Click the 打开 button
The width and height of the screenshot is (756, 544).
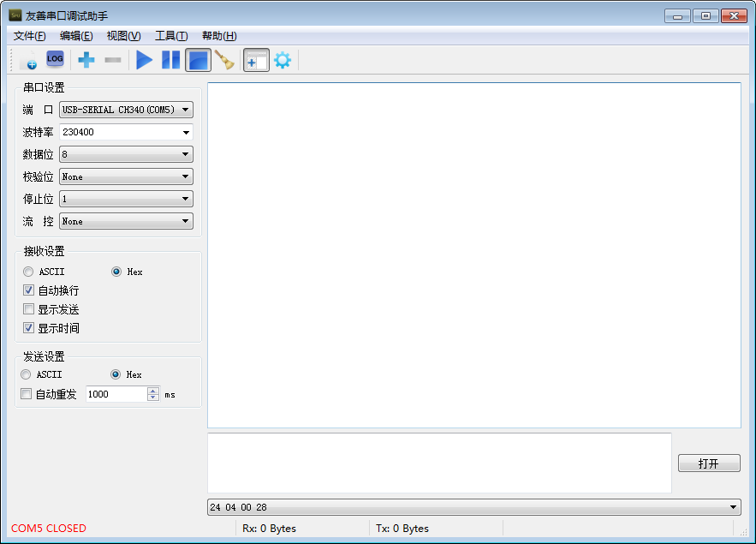click(x=708, y=463)
